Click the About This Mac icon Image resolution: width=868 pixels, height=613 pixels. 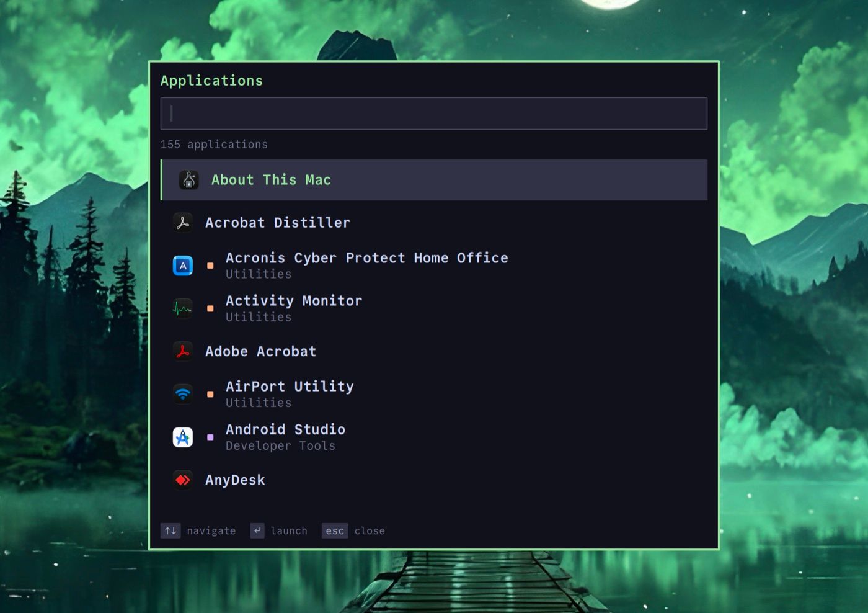pyautogui.click(x=189, y=180)
